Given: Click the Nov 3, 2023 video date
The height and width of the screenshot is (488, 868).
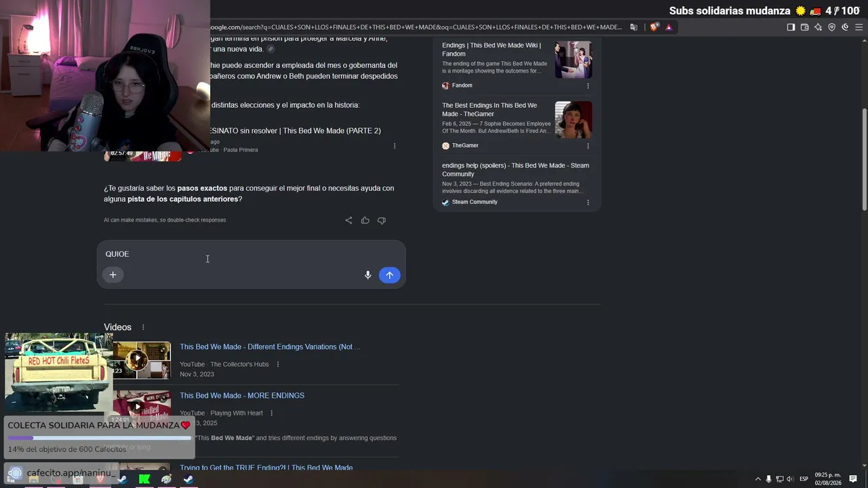Looking at the screenshot, I should tap(197, 374).
